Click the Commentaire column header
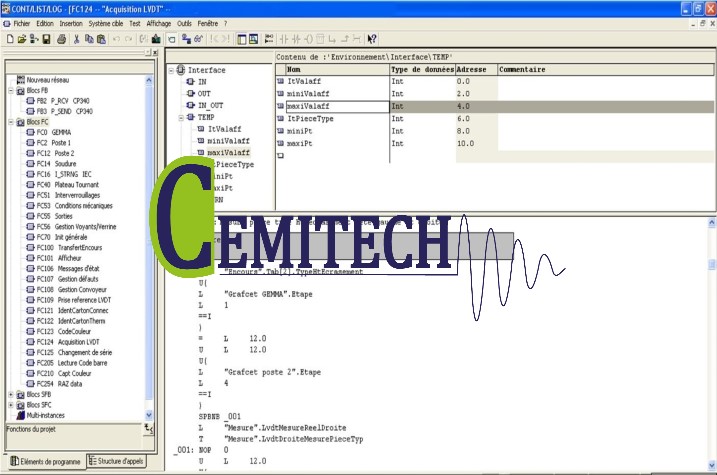The height and width of the screenshot is (475, 717). click(x=605, y=69)
